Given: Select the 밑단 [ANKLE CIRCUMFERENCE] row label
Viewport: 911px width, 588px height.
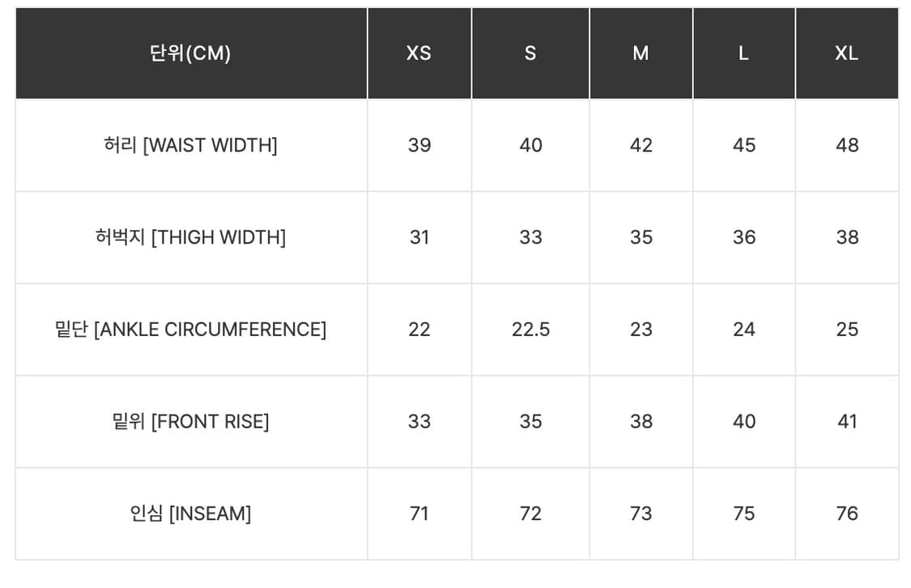Looking at the screenshot, I should tap(191, 330).
